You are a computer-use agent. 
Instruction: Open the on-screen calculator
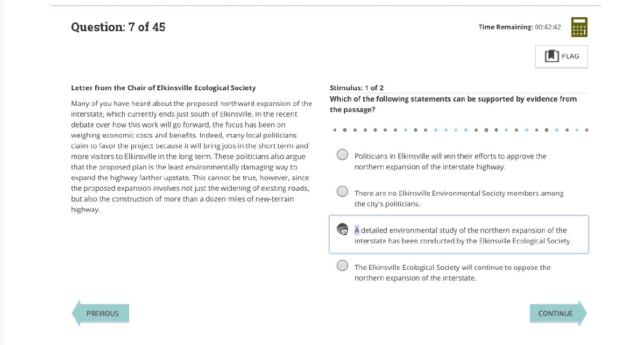coord(579,27)
